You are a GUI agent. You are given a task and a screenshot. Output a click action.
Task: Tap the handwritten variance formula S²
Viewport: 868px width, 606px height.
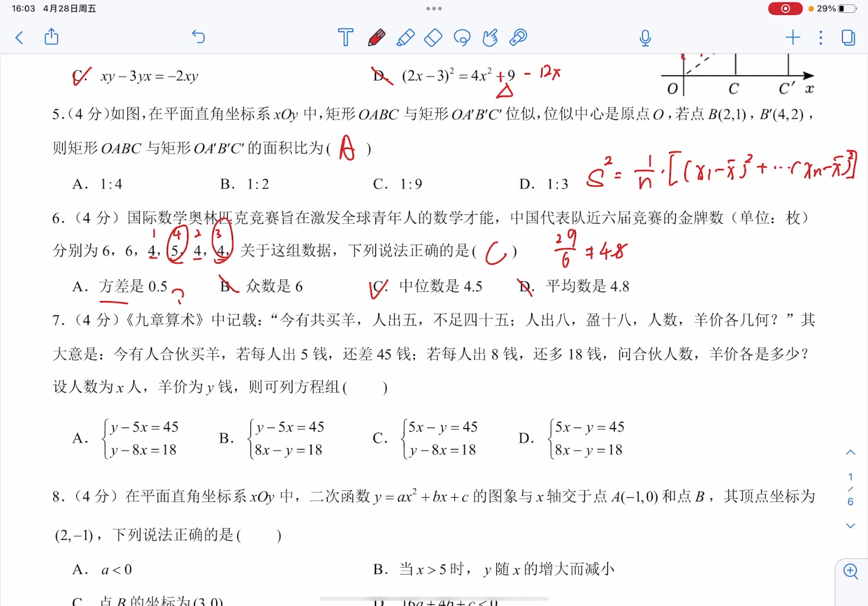pos(721,171)
